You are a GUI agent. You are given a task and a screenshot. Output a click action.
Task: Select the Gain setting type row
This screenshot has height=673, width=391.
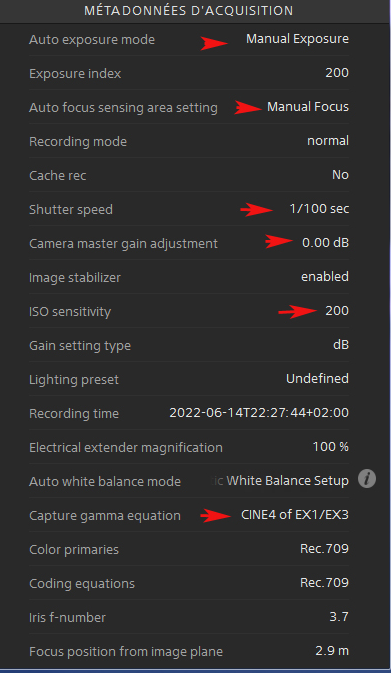[189, 345]
